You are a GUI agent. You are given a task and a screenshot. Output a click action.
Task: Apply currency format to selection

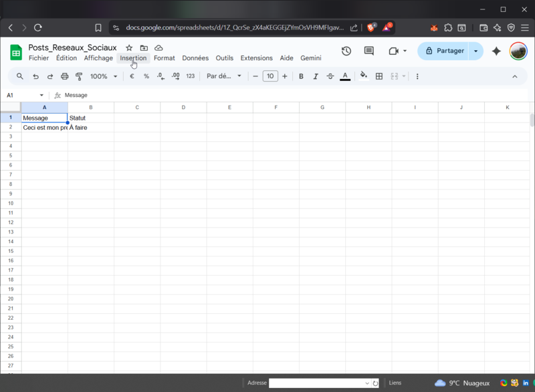[131, 76]
